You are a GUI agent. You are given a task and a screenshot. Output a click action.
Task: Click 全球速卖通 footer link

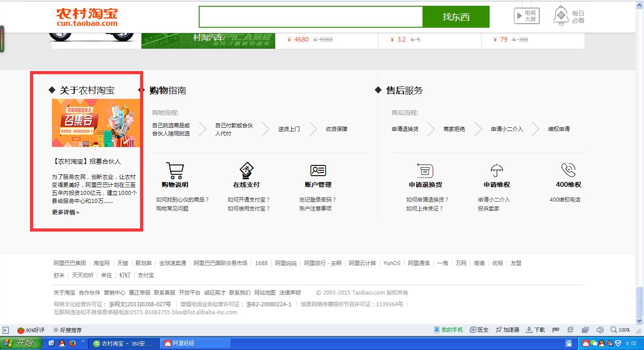click(173, 263)
